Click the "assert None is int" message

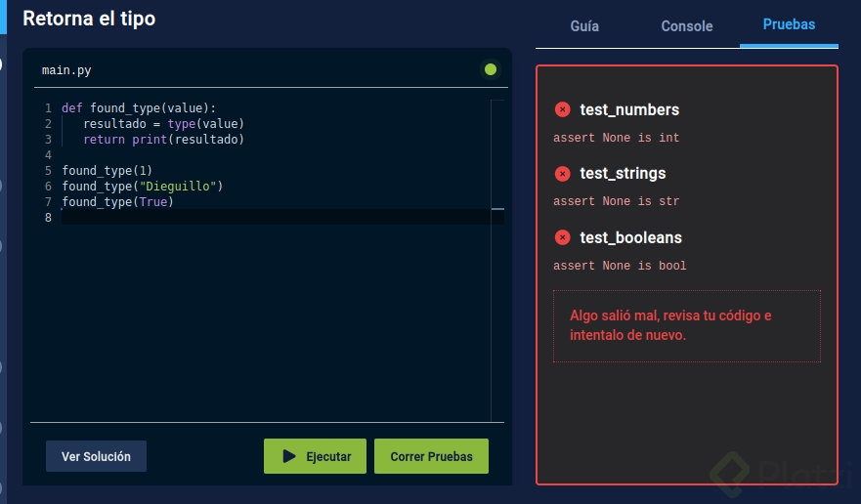coord(616,138)
